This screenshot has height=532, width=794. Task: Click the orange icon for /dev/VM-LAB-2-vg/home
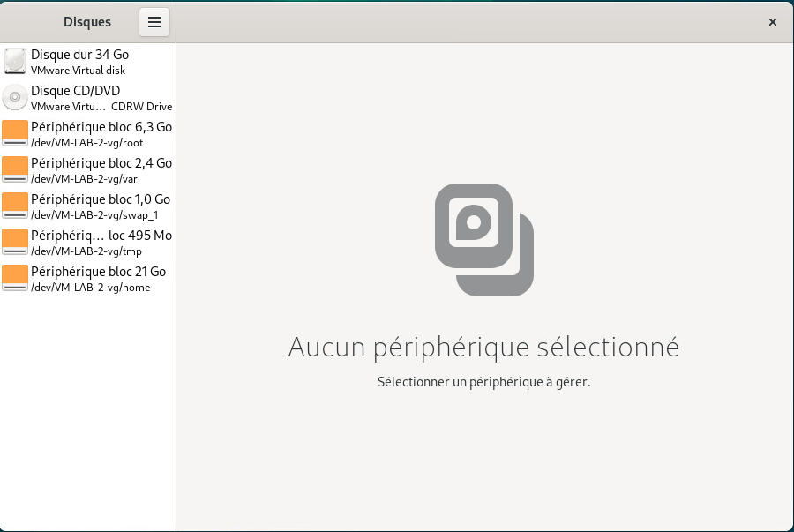click(15, 278)
